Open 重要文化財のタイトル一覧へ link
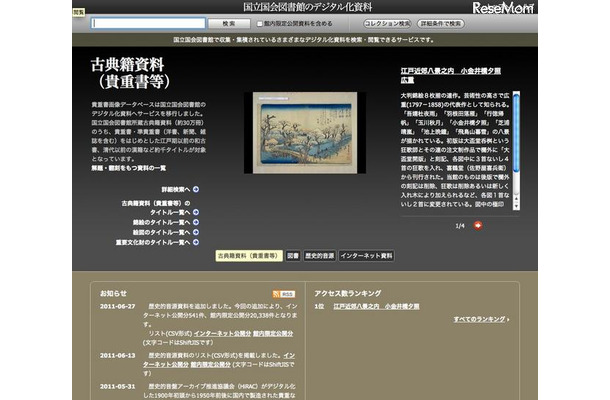This screenshot has width=610, height=400. tap(153, 242)
